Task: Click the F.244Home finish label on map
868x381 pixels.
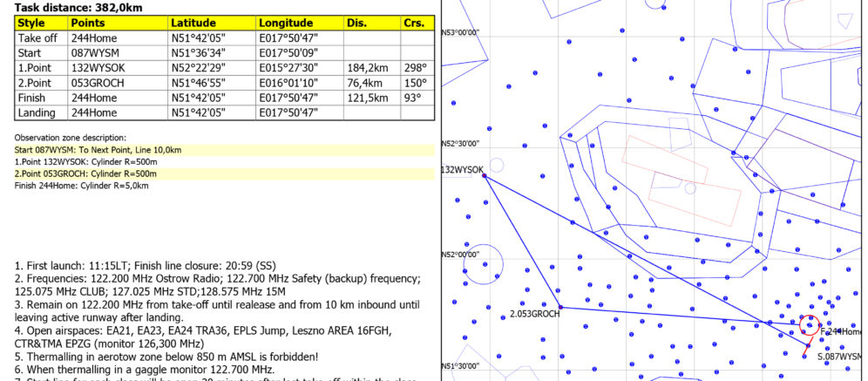Action: [842, 331]
